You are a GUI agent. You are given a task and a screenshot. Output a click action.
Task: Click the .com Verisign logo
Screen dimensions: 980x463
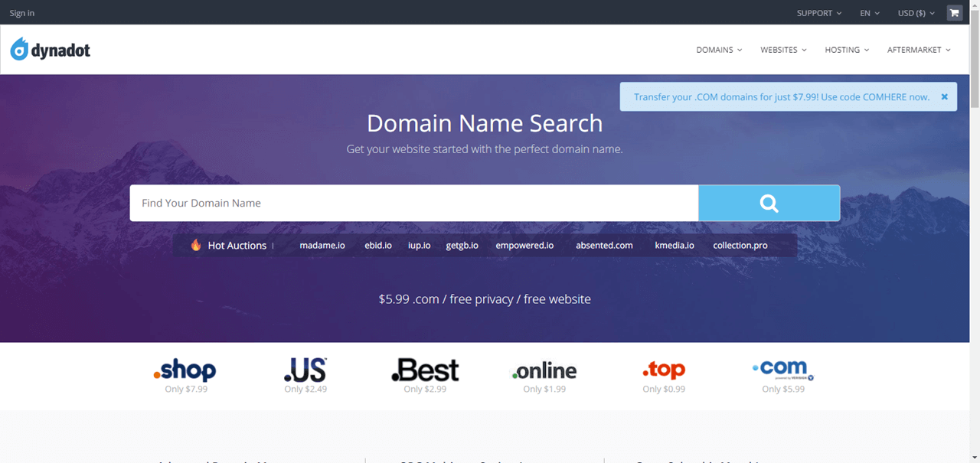[782, 370]
